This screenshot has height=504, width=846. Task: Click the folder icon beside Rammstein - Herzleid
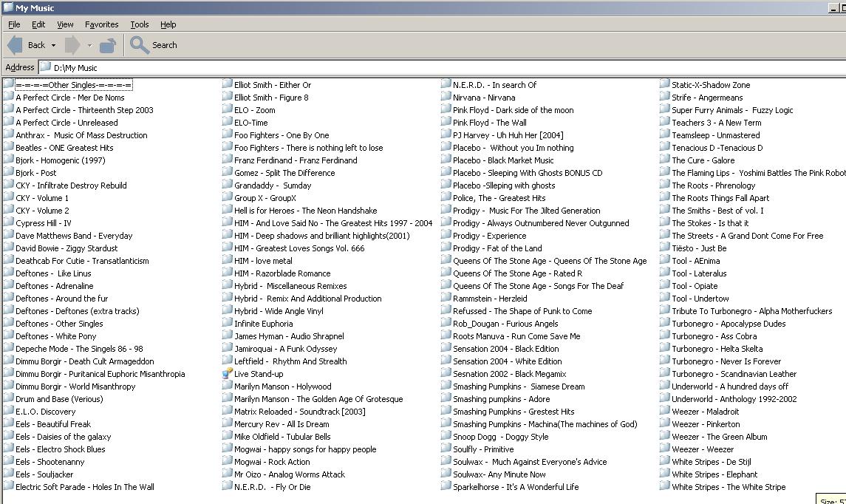446,298
